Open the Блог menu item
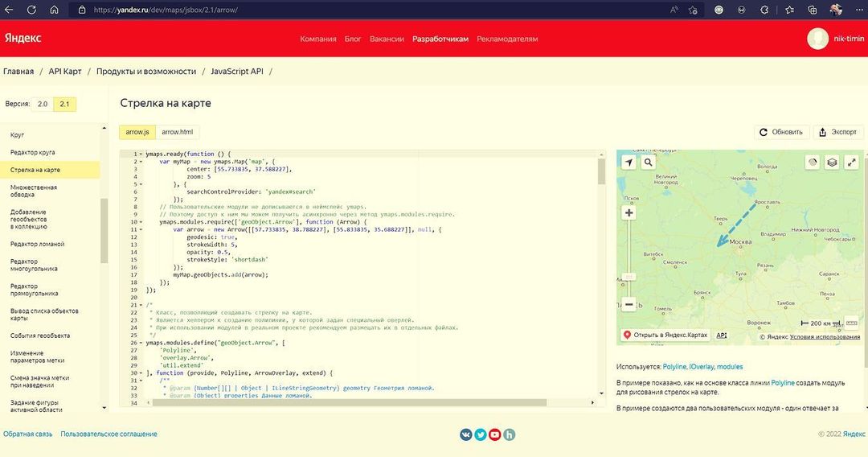 (353, 39)
